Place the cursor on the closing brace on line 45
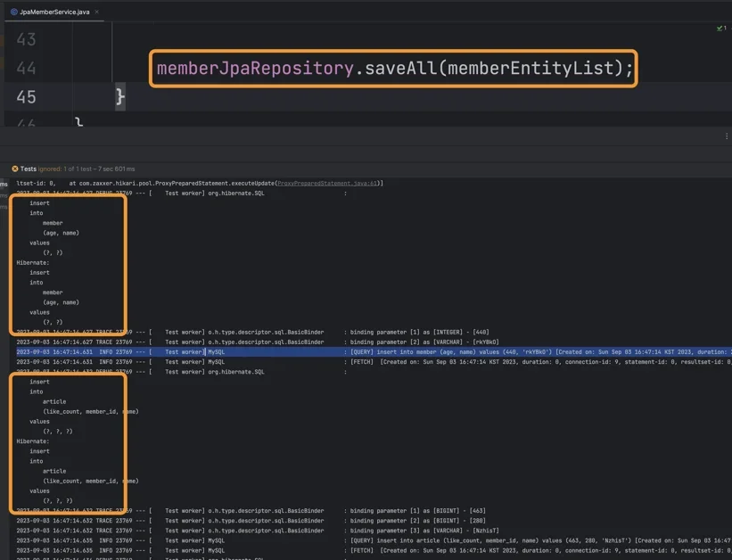Viewport: 732px width, 560px height. tap(120, 96)
